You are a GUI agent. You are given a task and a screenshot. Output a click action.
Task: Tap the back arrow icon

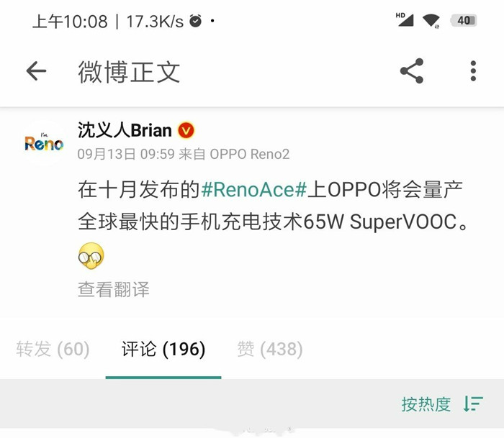point(36,71)
